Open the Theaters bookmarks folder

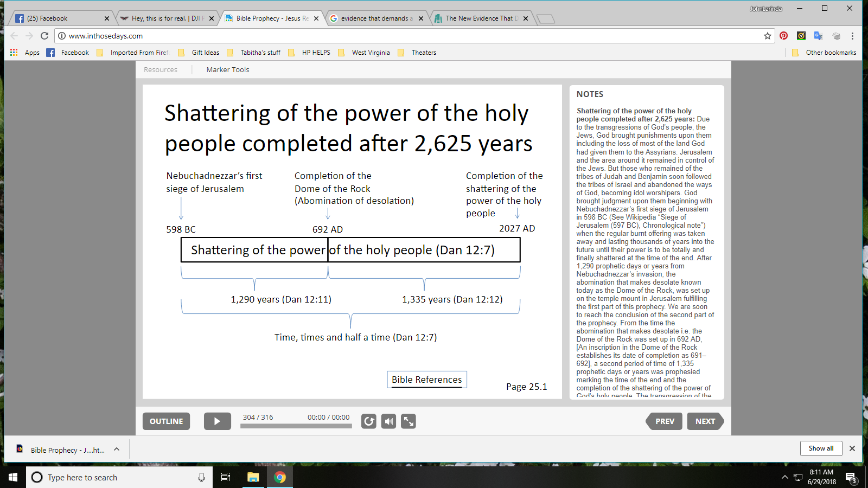click(x=417, y=53)
